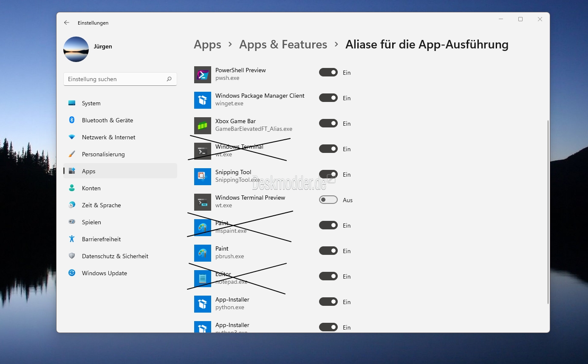Click the System monitor icon
The height and width of the screenshot is (364, 588).
coord(72,103)
